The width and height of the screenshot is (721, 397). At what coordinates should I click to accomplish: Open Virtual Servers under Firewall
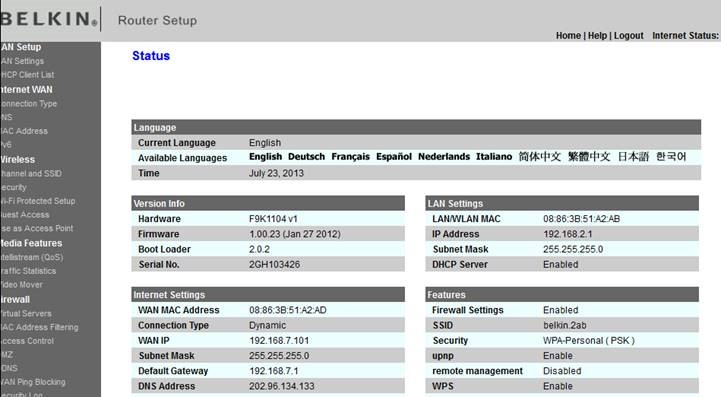point(26,314)
